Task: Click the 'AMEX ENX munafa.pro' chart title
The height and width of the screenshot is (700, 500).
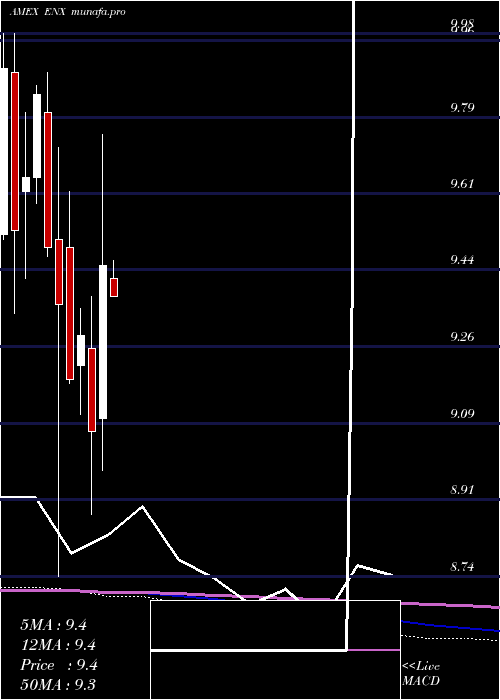Action: (67, 12)
